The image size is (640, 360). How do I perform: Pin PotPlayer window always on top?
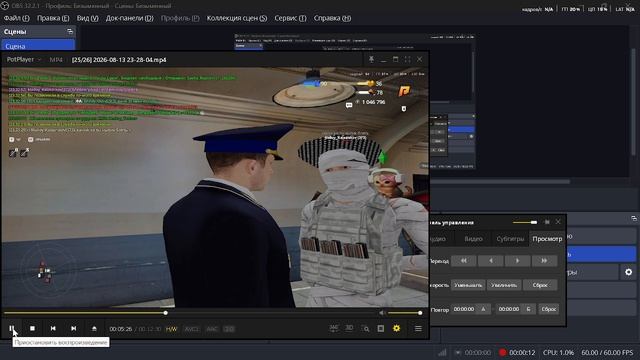(371, 60)
